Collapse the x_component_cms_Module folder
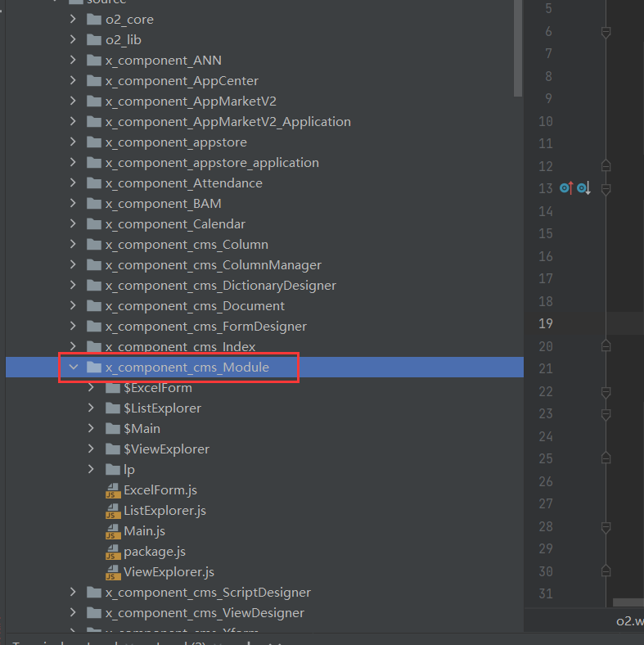This screenshot has width=644, height=645. tap(73, 367)
